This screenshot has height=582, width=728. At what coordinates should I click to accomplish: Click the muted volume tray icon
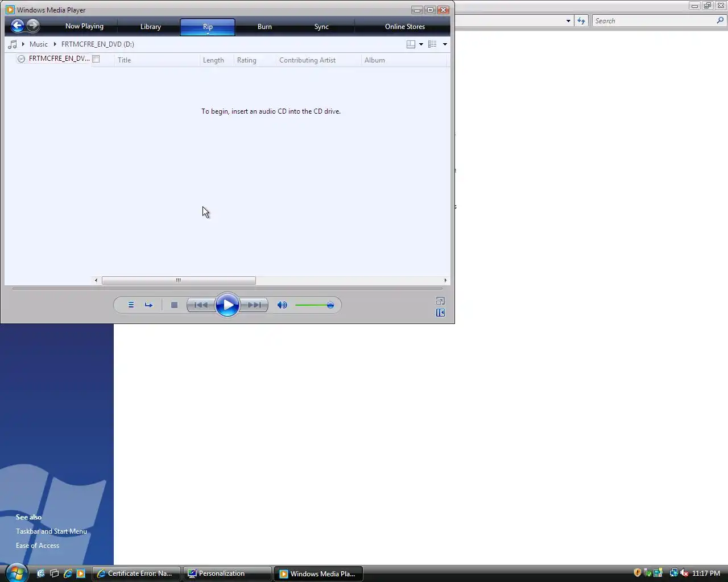pyautogui.click(x=684, y=573)
